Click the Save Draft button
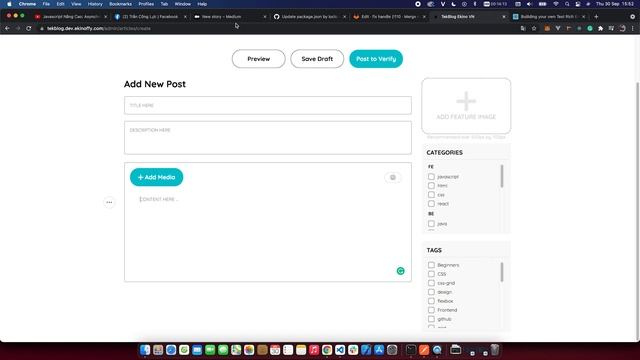 click(x=317, y=59)
